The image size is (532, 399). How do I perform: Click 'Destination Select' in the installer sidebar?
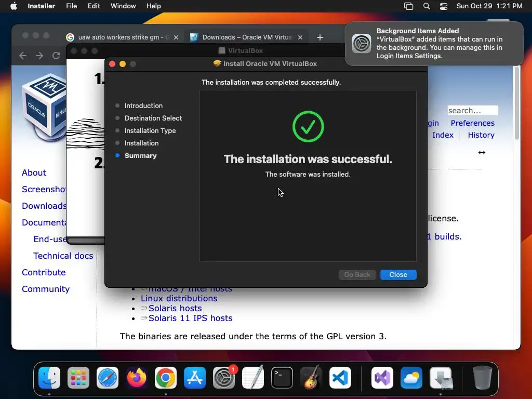pos(153,118)
